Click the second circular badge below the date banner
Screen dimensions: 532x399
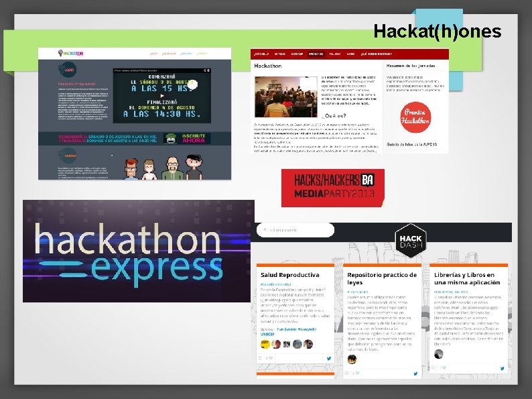pyautogui.click(x=67, y=156)
